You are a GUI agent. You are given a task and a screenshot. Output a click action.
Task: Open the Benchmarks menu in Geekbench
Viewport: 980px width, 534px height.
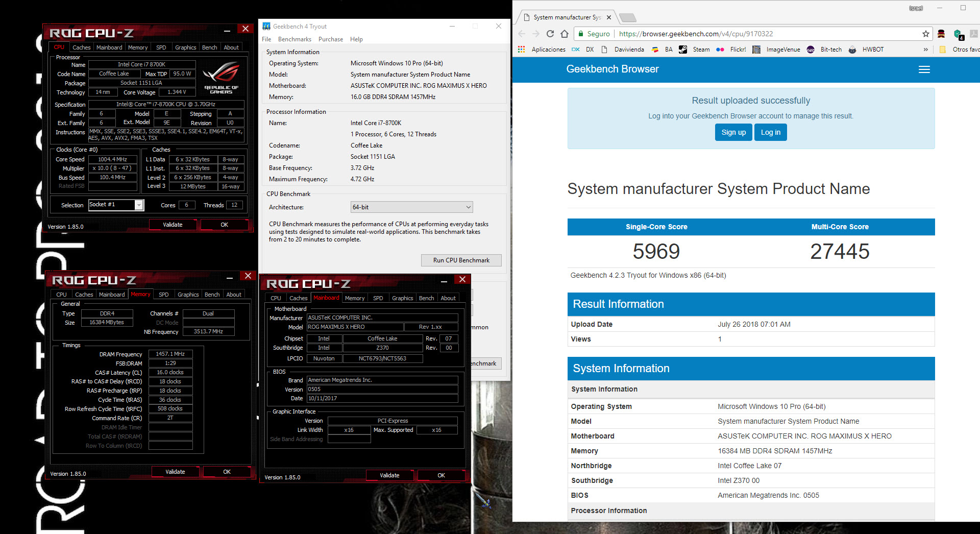click(x=295, y=39)
